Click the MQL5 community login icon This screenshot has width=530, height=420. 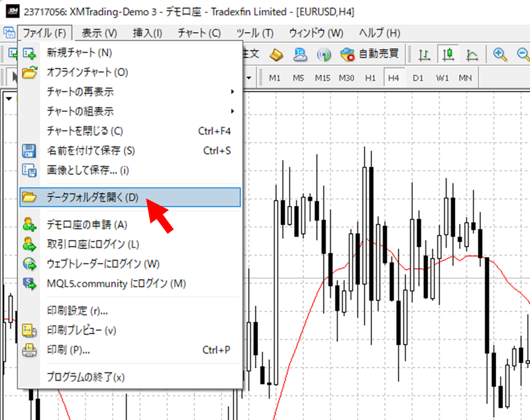(x=29, y=283)
